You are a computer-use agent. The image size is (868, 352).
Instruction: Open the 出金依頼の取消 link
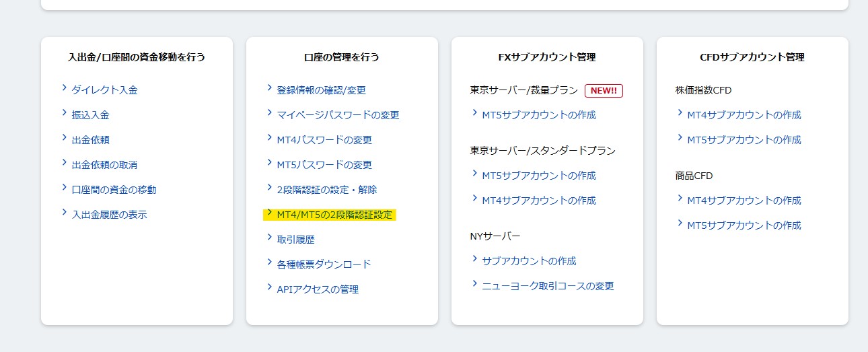[104, 165]
